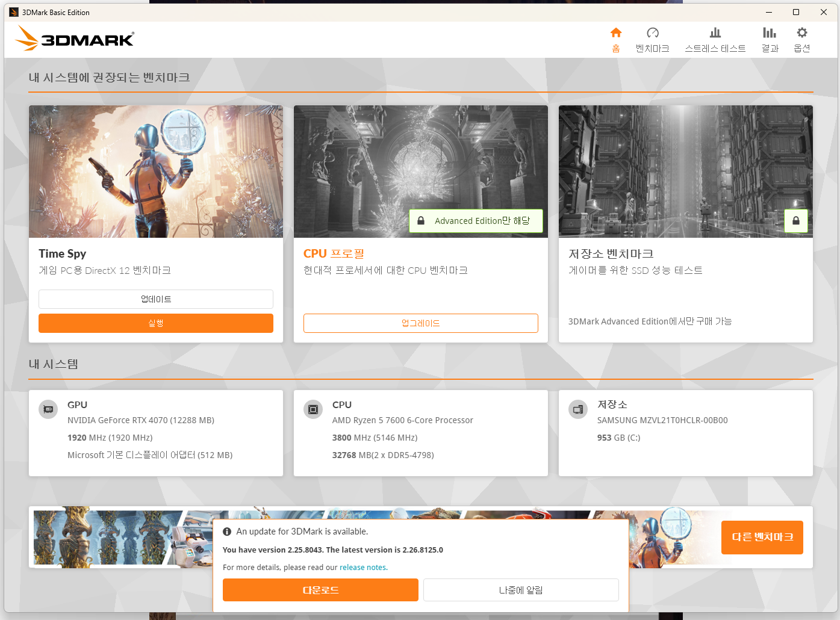Open the Home tab icon

click(x=615, y=33)
